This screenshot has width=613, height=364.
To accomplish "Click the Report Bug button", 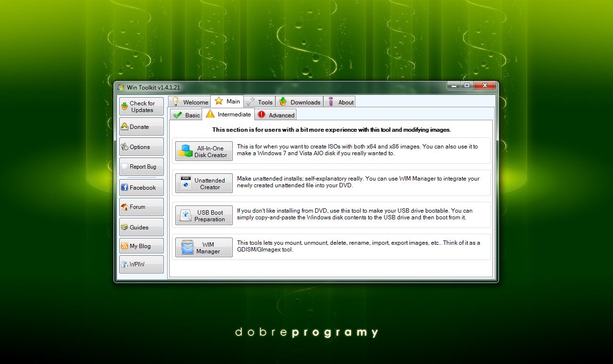I will click(x=141, y=167).
